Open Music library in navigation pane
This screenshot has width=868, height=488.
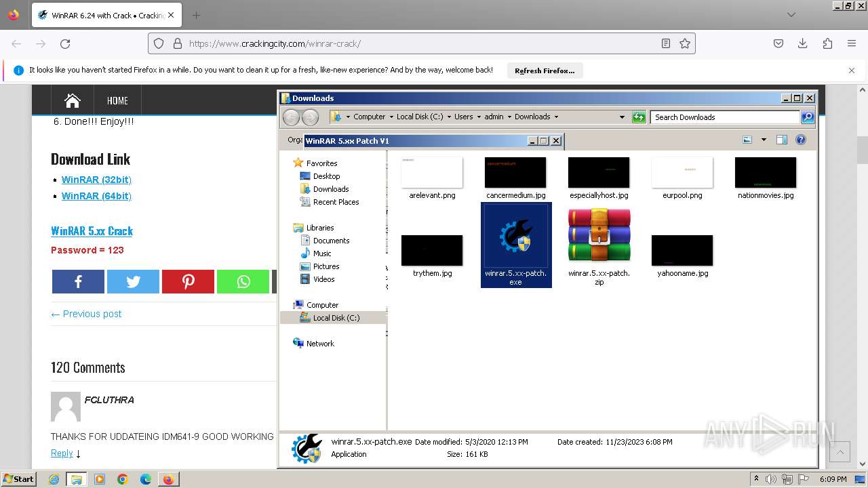point(322,253)
